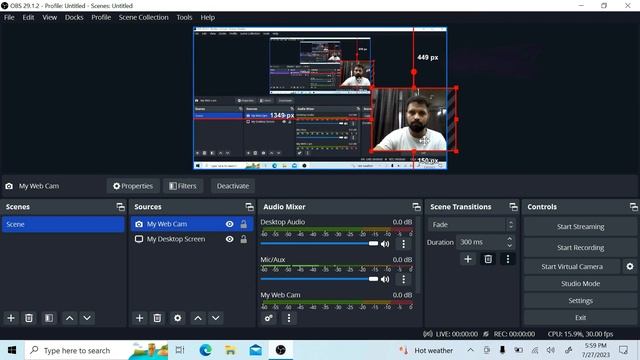
Task: Hide My Web Cam source eye
Action: (x=230, y=224)
